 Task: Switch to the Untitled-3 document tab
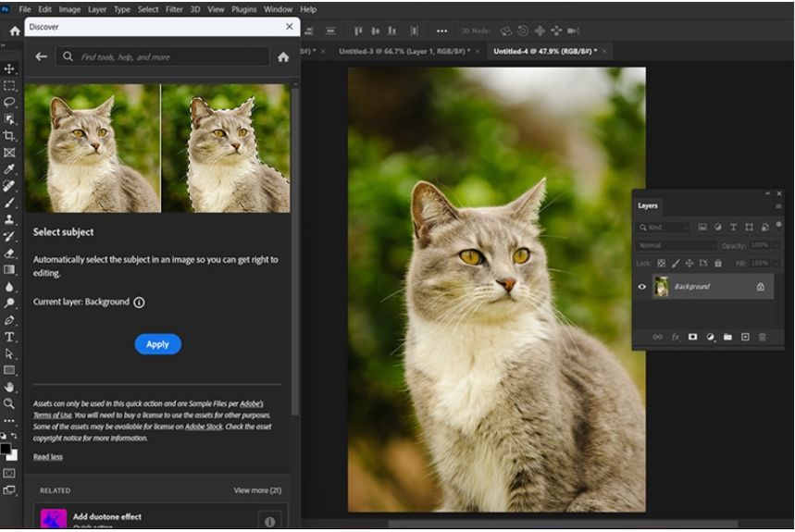(x=404, y=51)
